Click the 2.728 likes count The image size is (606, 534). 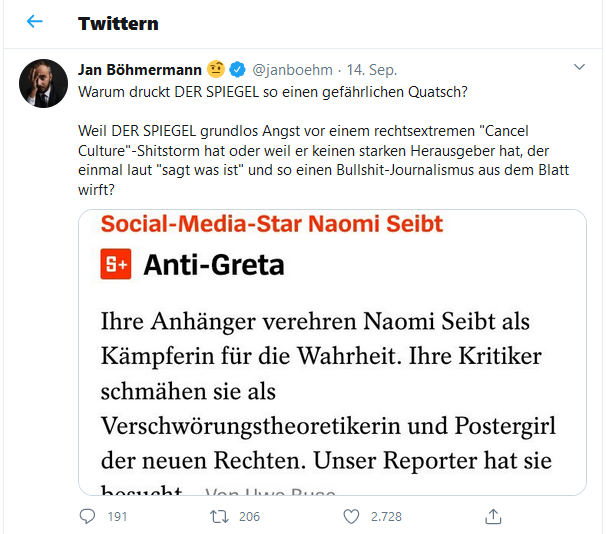(x=384, y=516)
